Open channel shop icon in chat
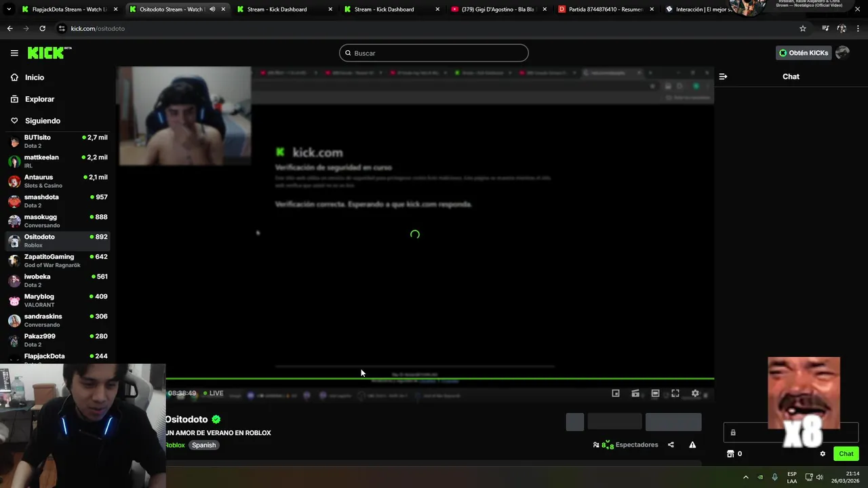Image resolution: width=868 pixels, height=488 pixels. click(x=730, y=454)
